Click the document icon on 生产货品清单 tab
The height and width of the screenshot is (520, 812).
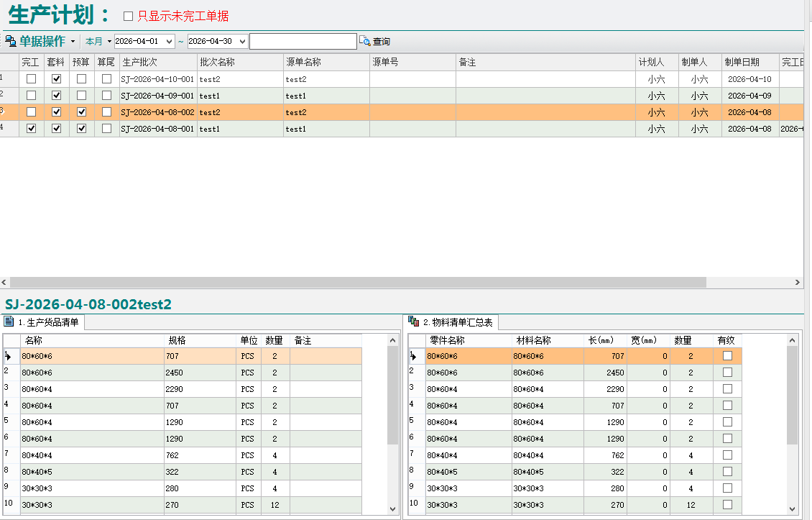pyautogui.click(x=9, y=321)
